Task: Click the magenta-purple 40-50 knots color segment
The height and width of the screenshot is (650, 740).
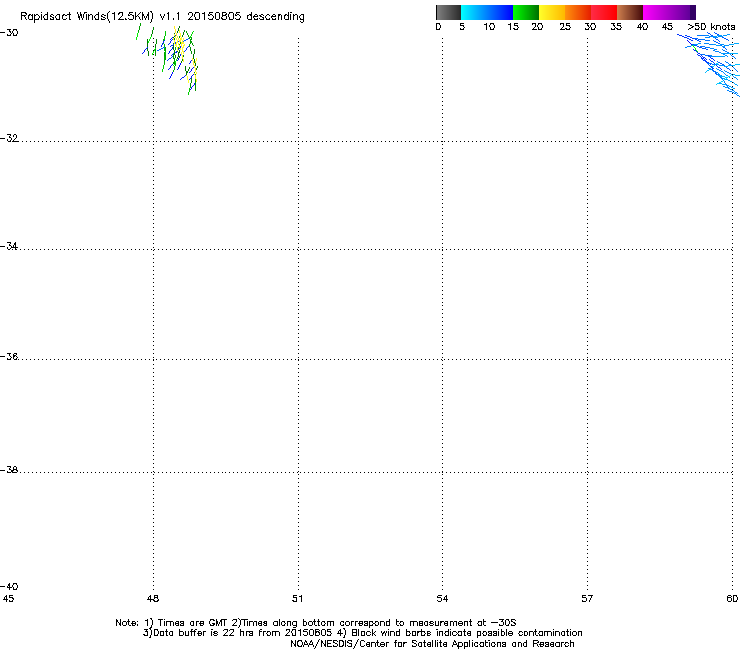Action: (x=669, y=12)
